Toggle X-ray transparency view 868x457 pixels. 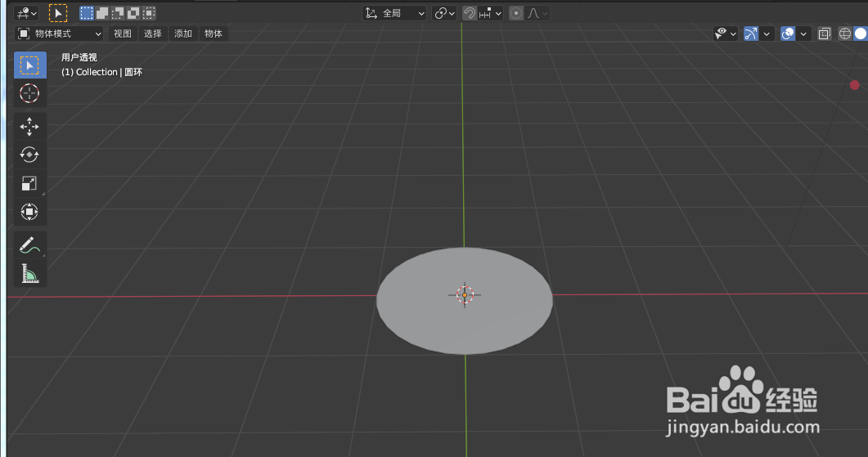tap(825, 34)
